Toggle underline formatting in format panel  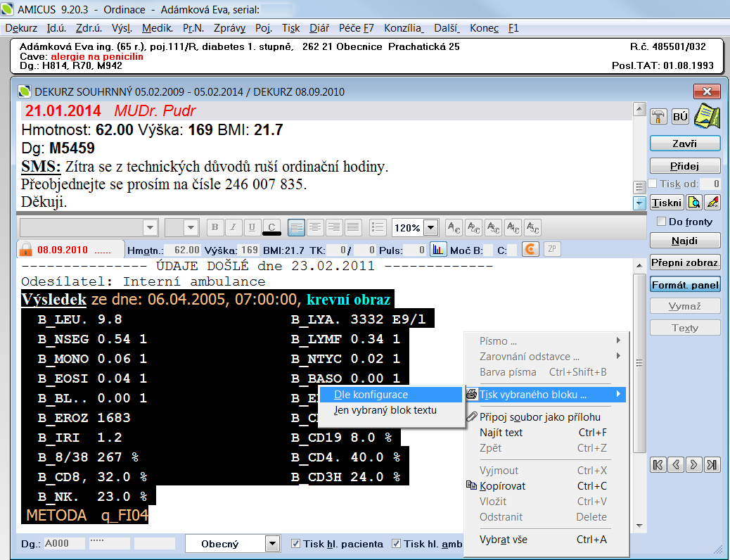tap(252, 227)
